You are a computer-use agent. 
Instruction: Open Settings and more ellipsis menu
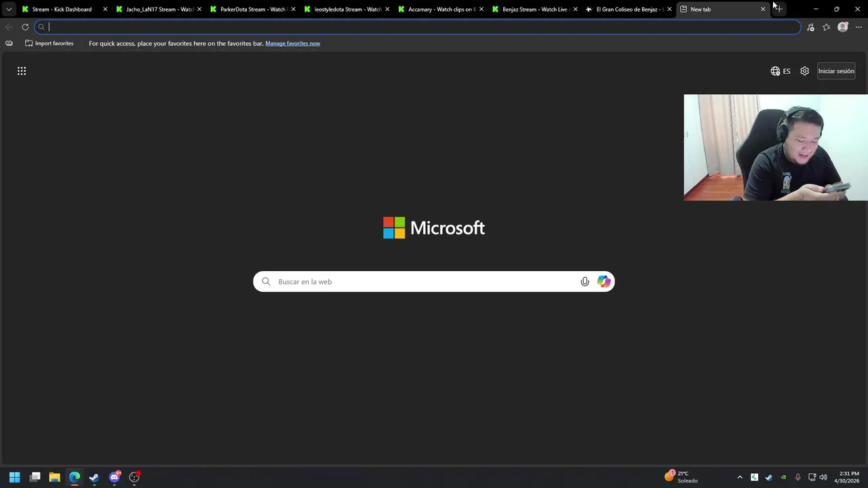[x=859, y=27]
